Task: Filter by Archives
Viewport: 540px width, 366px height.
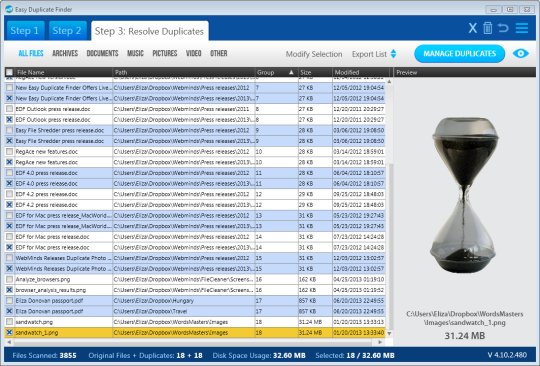Action: click(x=65, y=53)
